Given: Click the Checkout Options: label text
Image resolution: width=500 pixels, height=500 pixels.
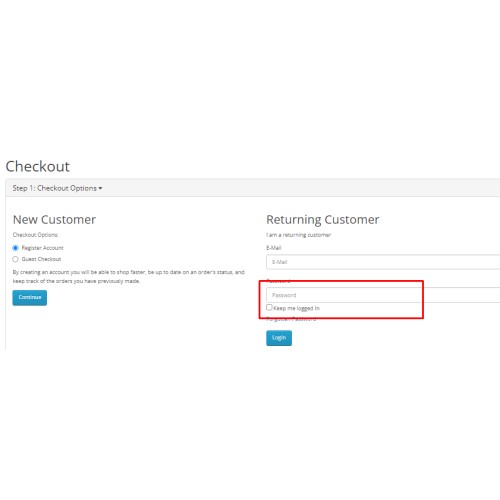Looking at the screenshot, I should click(35, 235).
